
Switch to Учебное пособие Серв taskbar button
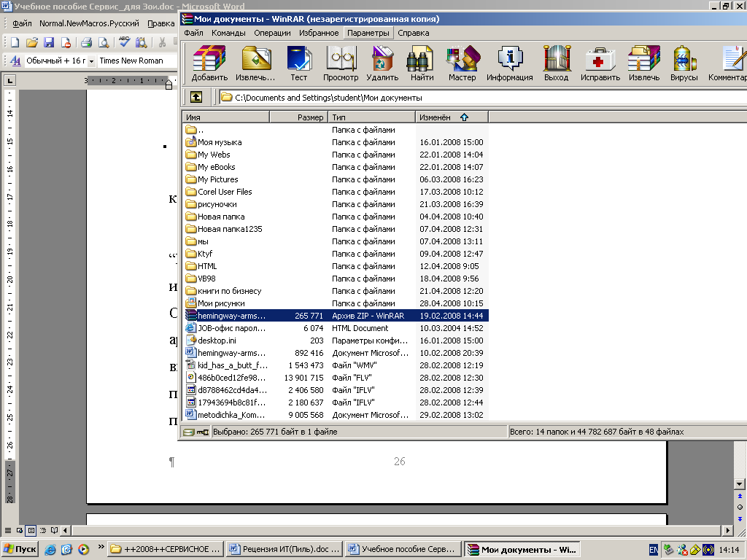click(x=403, y=549)
